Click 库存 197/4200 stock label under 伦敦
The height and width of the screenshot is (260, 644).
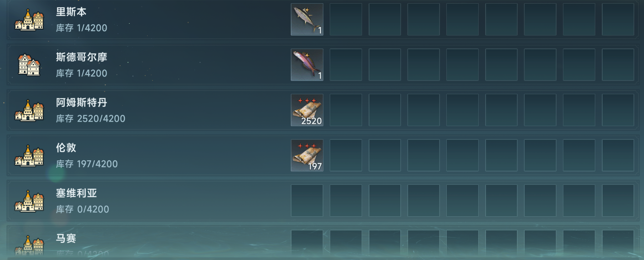pos(87,164)
